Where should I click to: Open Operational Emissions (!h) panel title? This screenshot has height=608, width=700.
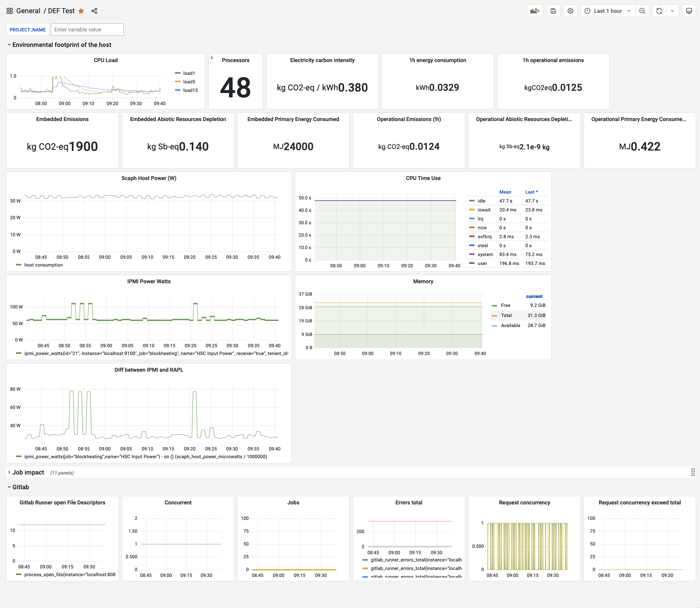(409, 119)
